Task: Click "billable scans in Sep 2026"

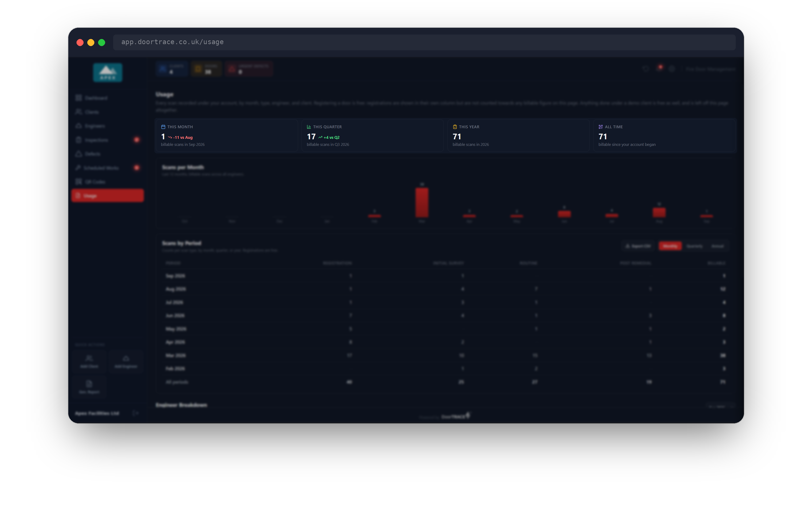Action: pos(183,144)
